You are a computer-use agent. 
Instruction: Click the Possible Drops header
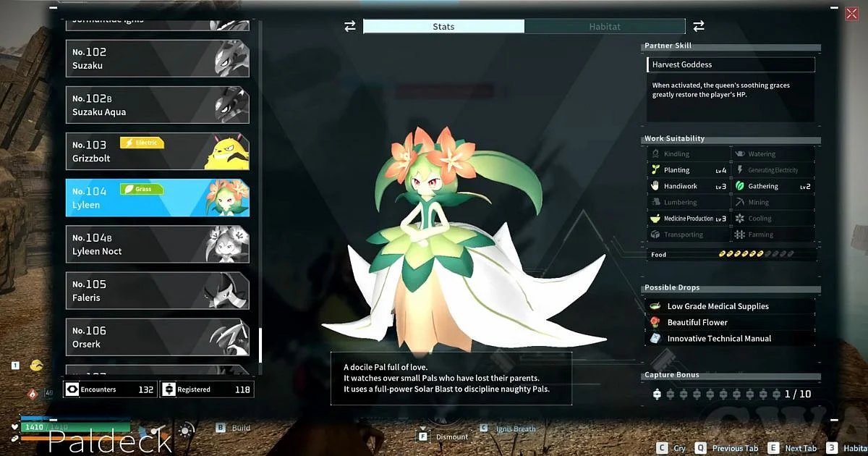pos(672,287)
